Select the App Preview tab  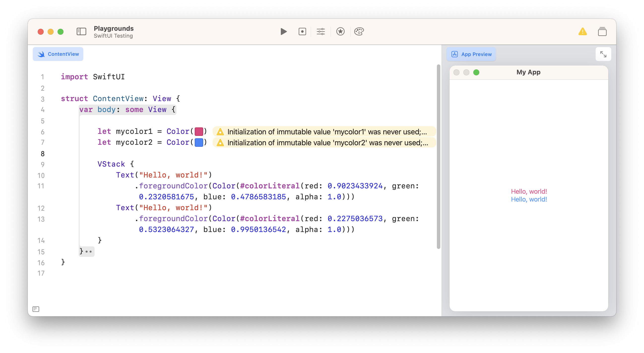tap(471, 54)
